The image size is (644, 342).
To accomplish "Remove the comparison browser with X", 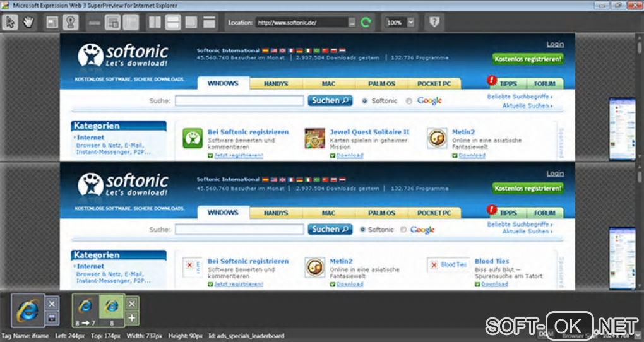I will coord(131,304).
